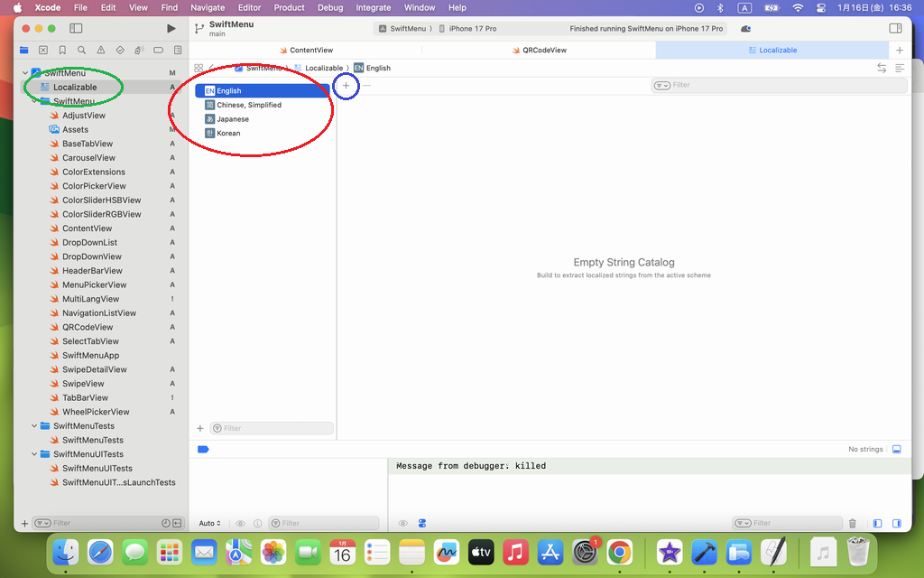Switch to the QRCodeView tab
The height and width of the screenshot is (578, 924).
pyautogui.click(x=544, y=51)
